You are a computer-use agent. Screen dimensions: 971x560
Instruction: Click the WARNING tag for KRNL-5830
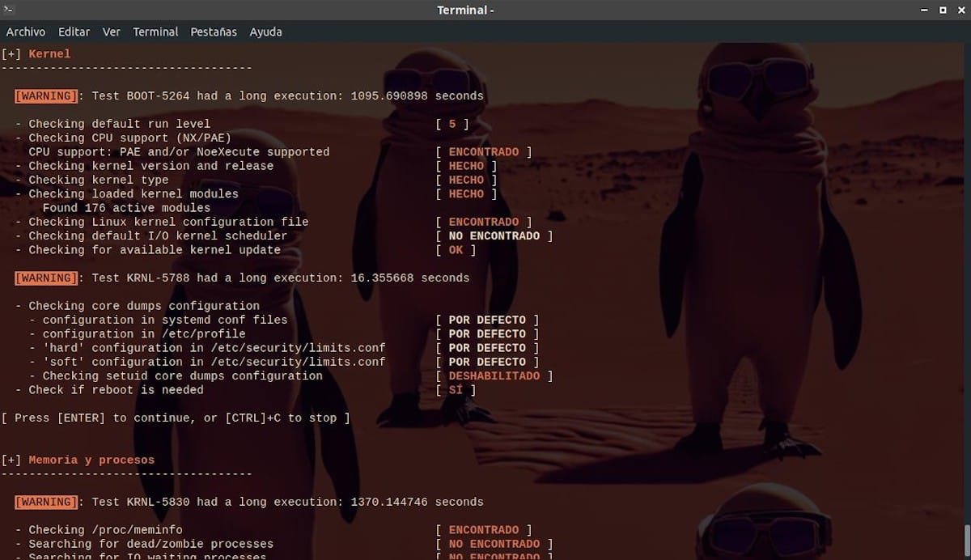coord(46,502)
